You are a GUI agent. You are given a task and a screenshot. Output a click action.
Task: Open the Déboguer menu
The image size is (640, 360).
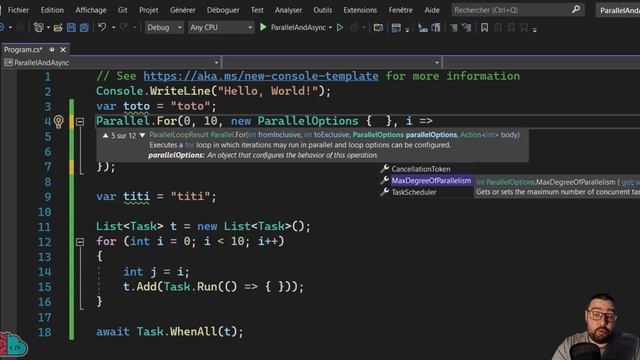pyautogui.click(x=223, y=10)
